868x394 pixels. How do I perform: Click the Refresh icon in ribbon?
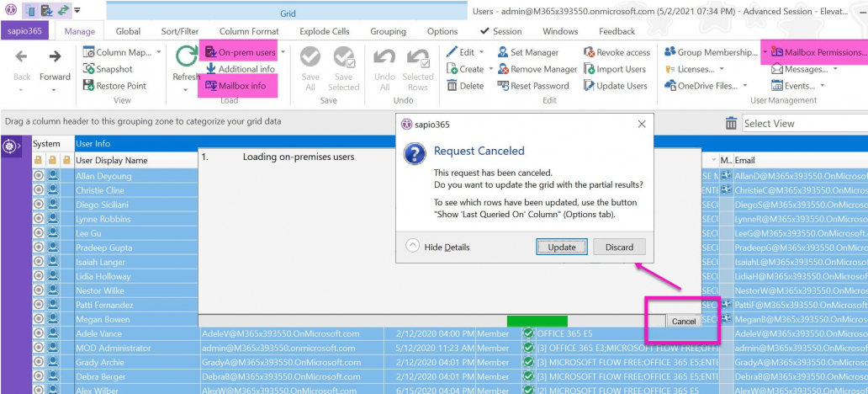tap(187, 56)
